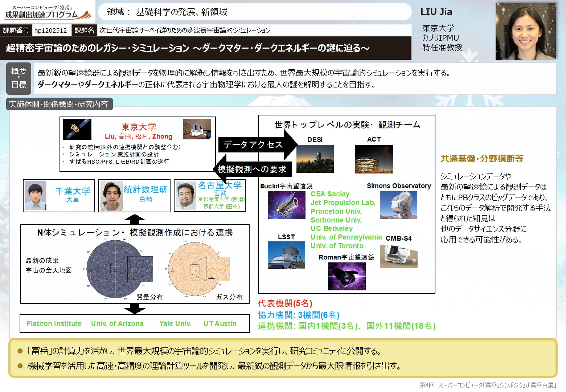Click UC Berkeley text
The height and width of the screenshot is (392, 566).
332,228
